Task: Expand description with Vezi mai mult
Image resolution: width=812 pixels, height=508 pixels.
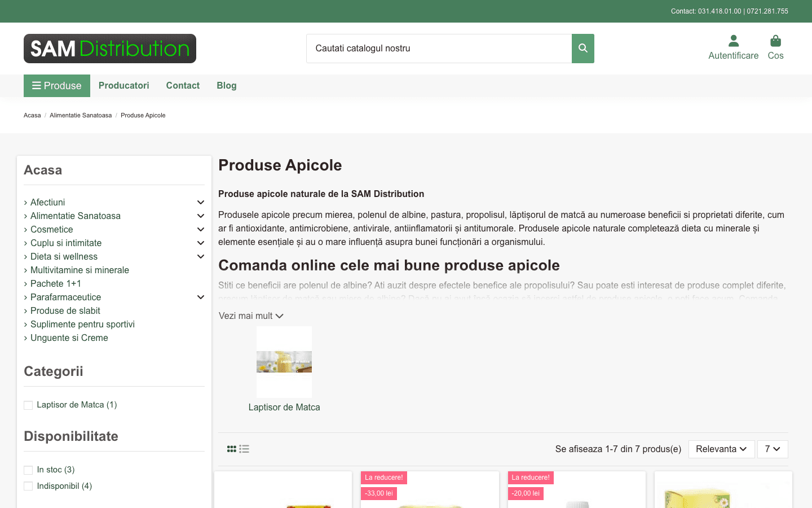Action: pyautogui.click(x=251, y=316)
